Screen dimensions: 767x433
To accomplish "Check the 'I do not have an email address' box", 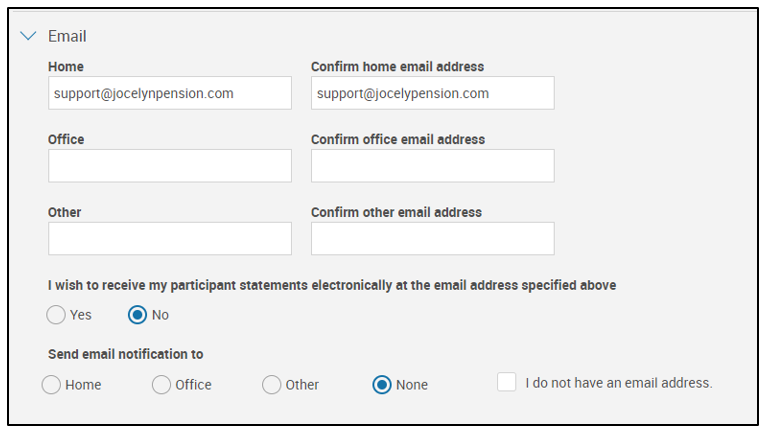I will [507, 383].
